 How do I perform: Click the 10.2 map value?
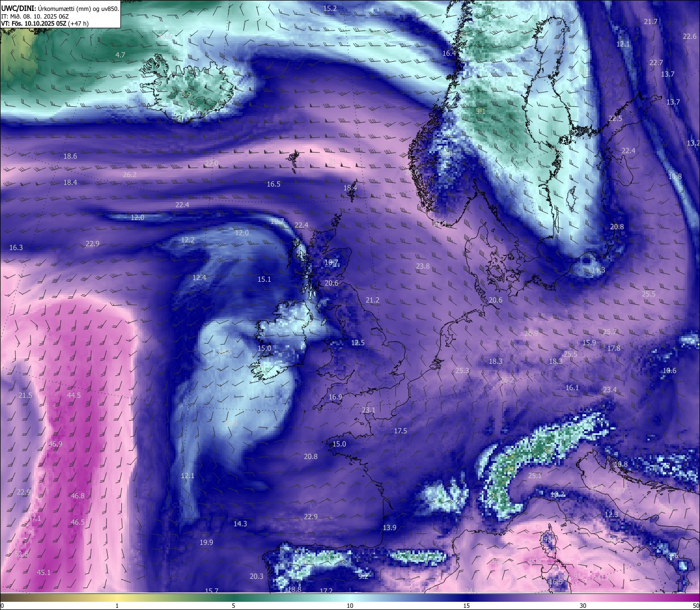tap(557, 494)
